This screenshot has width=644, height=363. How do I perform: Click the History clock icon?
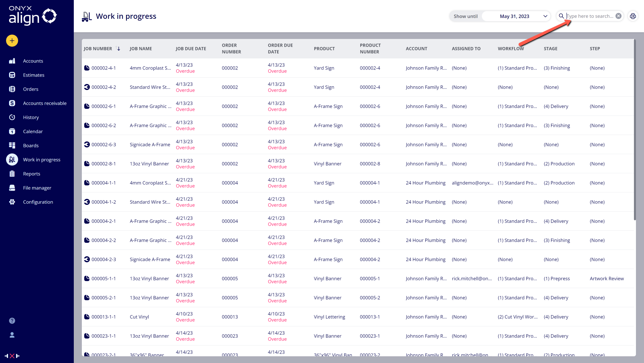click(x=12, y=118)
